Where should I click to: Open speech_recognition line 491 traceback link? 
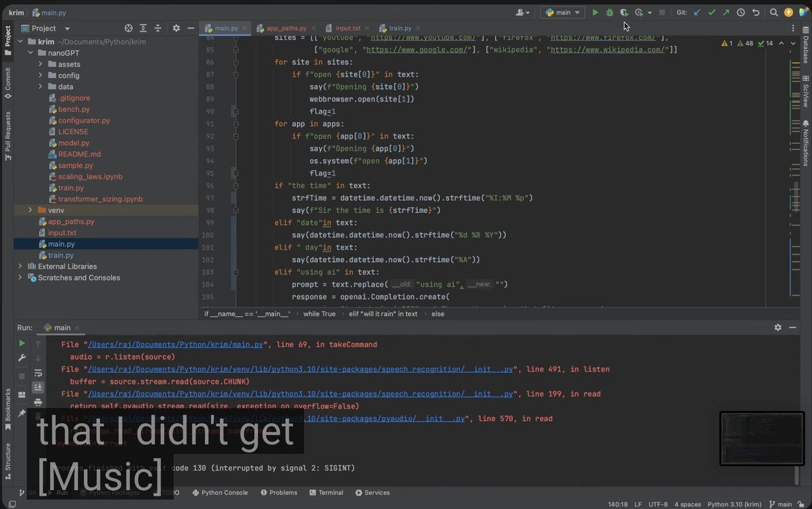300,369
